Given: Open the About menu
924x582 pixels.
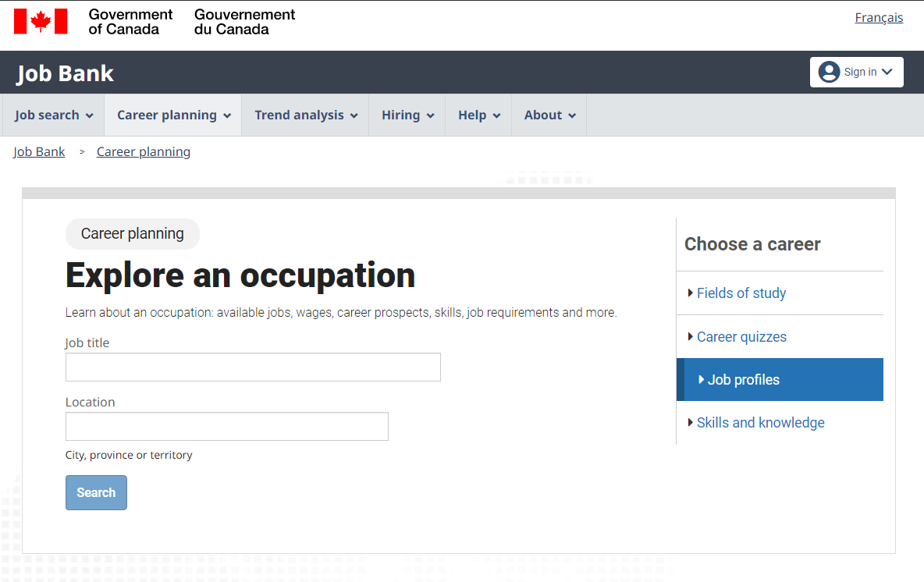Looking at the screenshot, I should [549, 115].
